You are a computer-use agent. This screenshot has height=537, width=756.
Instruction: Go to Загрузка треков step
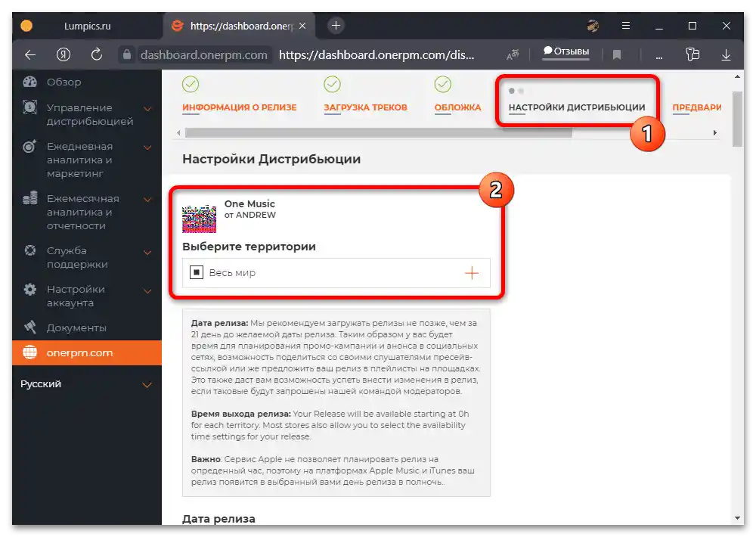point(365,107)
